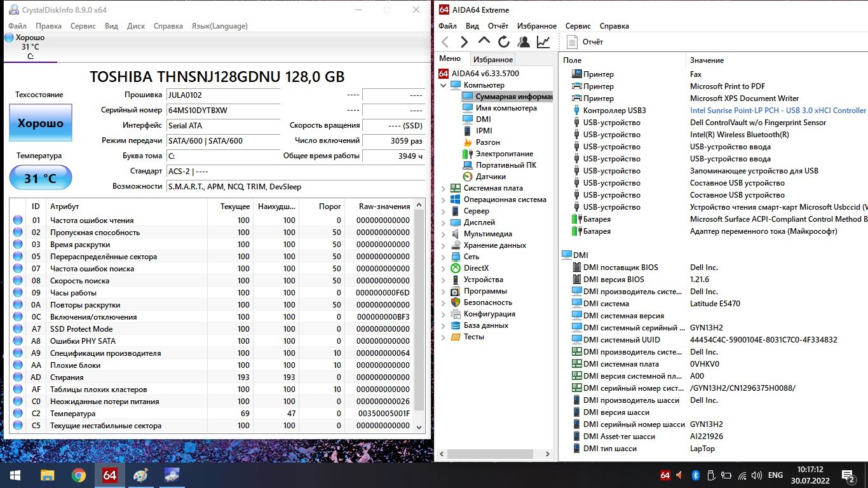Screen dimensions: 868x488
Task: Click the Хорошо health status button
Action: (x=41, y=123)
